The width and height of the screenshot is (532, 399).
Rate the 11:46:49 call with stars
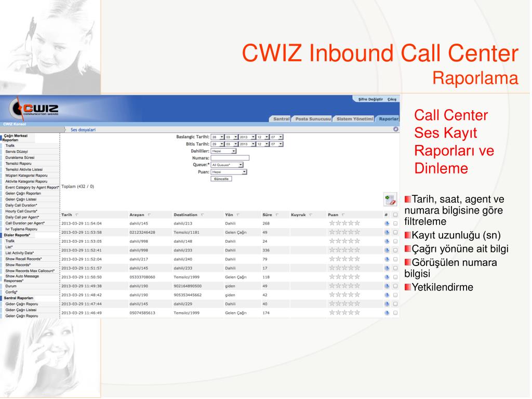pyautogui.click(x=344, y=312)
